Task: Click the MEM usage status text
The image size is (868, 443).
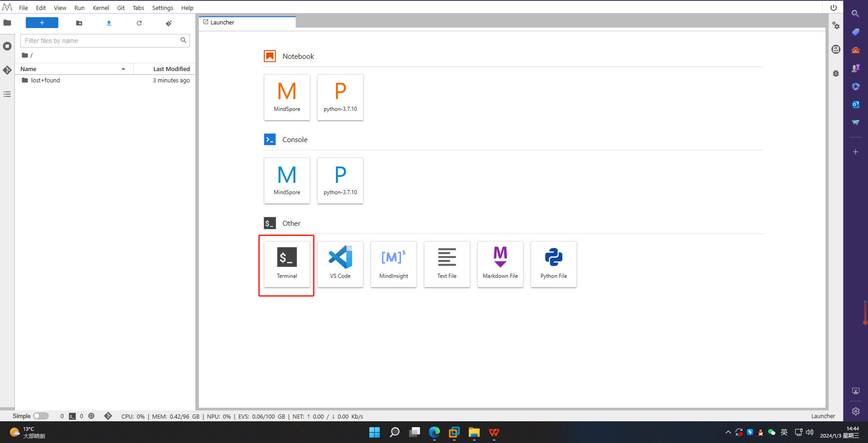Action: 176,416
